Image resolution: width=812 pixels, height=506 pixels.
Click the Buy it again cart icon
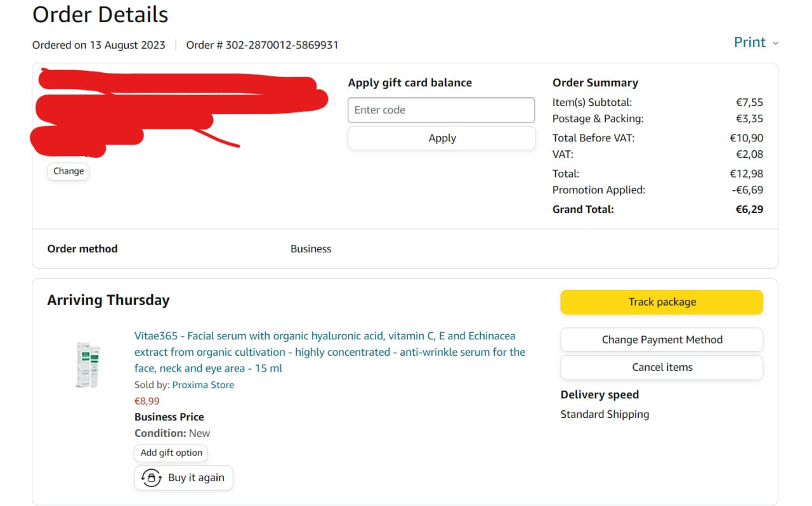pos(151,477)
